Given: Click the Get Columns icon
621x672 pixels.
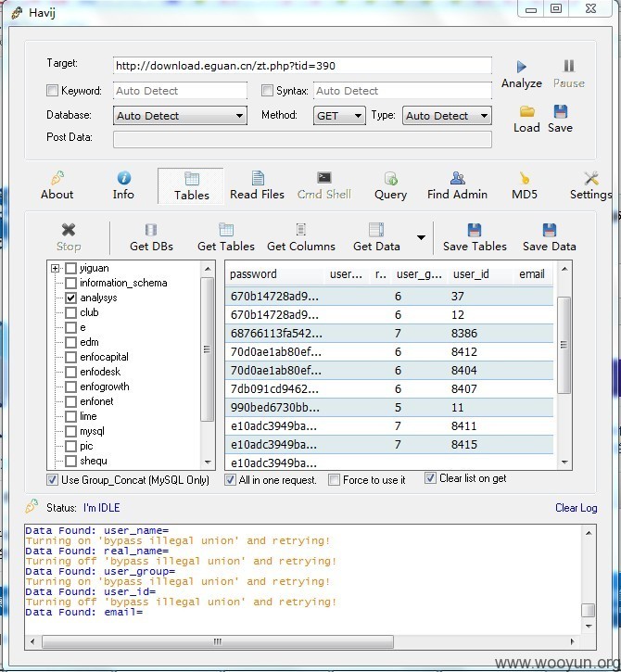Looking at the screenshot, I should click(x=301, y=230).
